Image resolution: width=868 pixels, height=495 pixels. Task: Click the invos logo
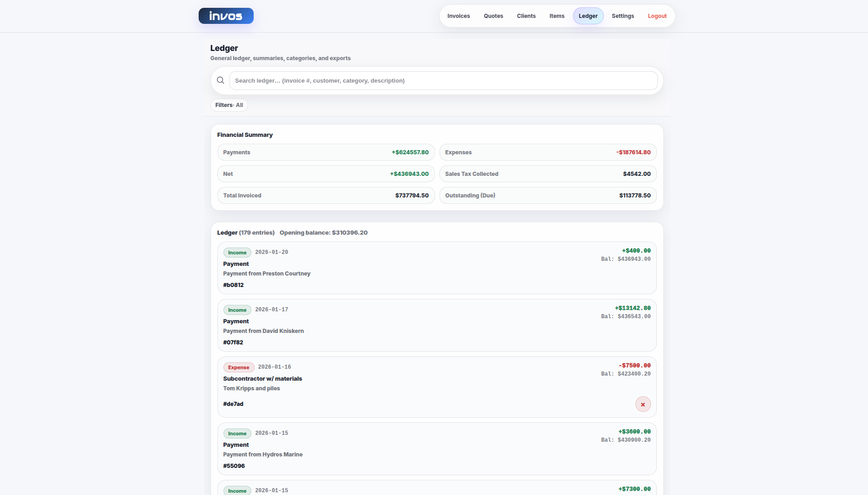(x=226, y=16)
